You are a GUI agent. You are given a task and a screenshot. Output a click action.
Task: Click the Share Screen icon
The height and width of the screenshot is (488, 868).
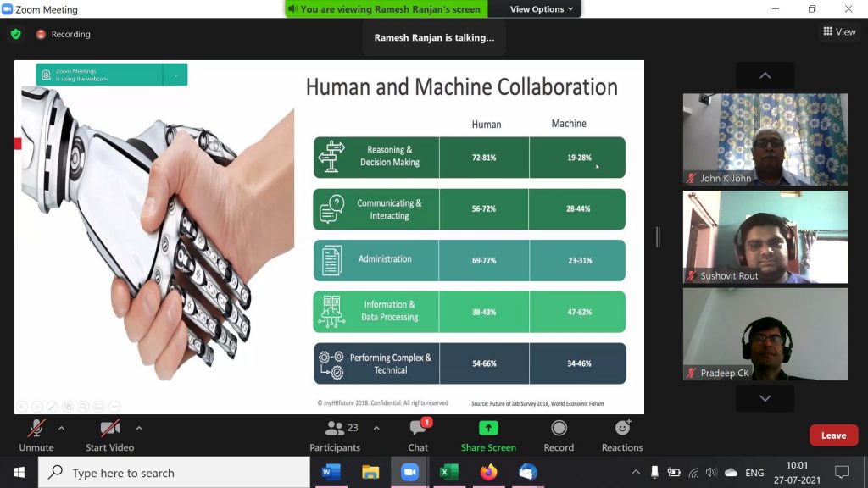pos(488,429)
